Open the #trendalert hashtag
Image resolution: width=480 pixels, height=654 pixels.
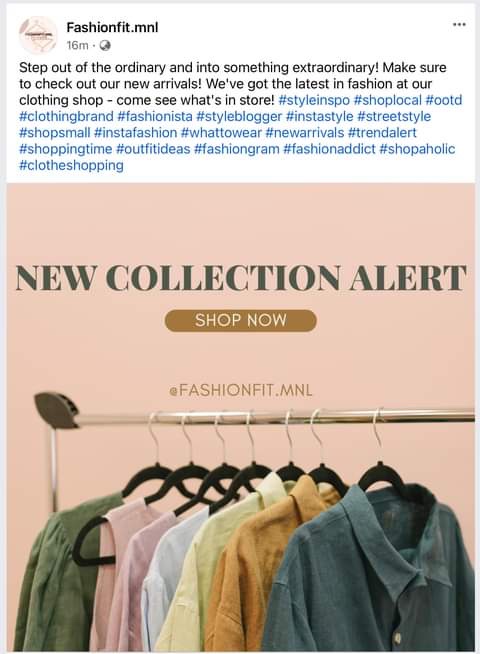[x=382, y=133]
